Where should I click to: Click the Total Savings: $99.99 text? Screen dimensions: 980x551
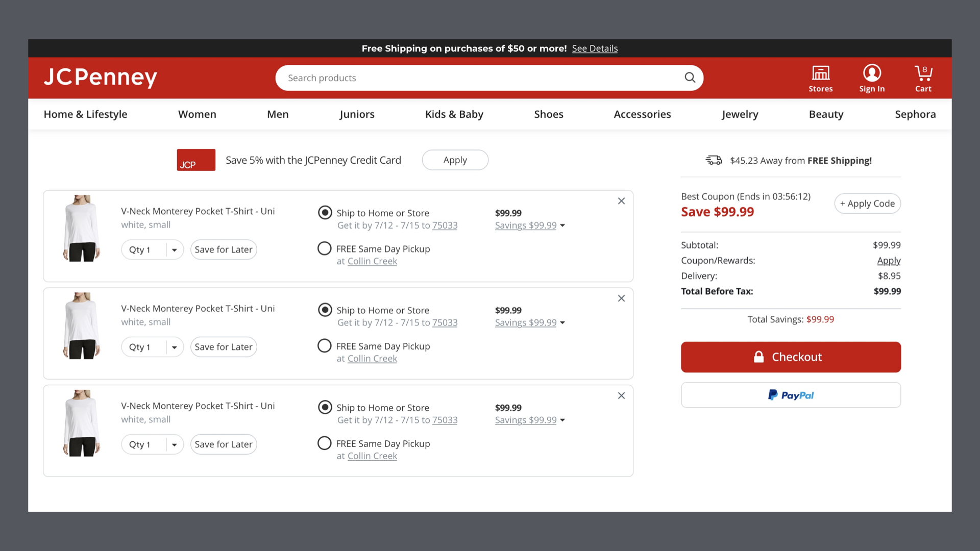791,319
